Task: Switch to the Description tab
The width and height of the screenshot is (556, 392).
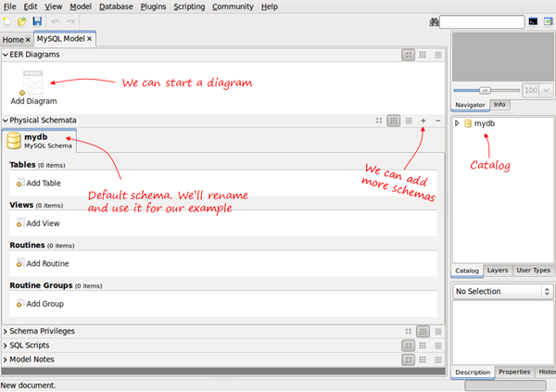Action: pyautogui.click(x=473, y=373)
